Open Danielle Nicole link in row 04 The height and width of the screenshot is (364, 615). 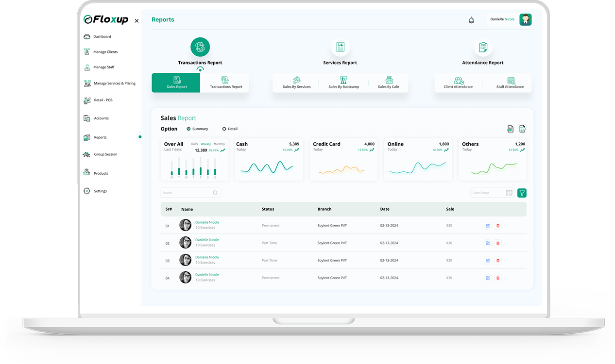(207, 275)
